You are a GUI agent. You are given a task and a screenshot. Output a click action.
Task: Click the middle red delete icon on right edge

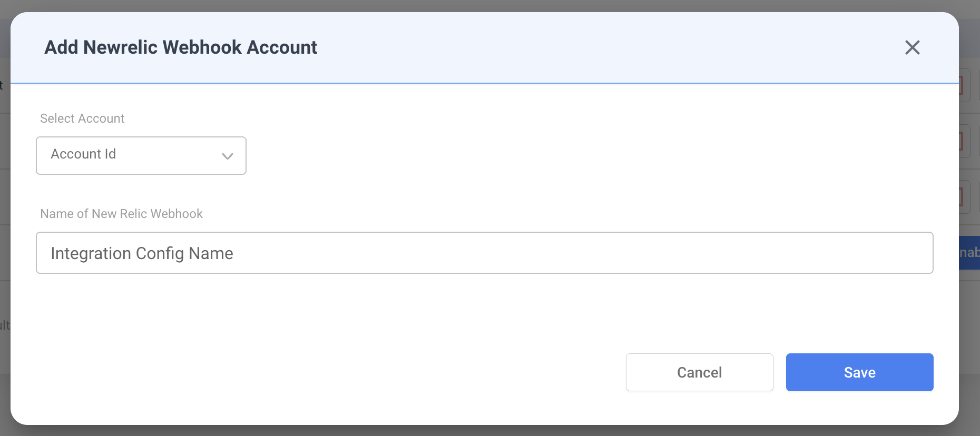coord(963,141)
